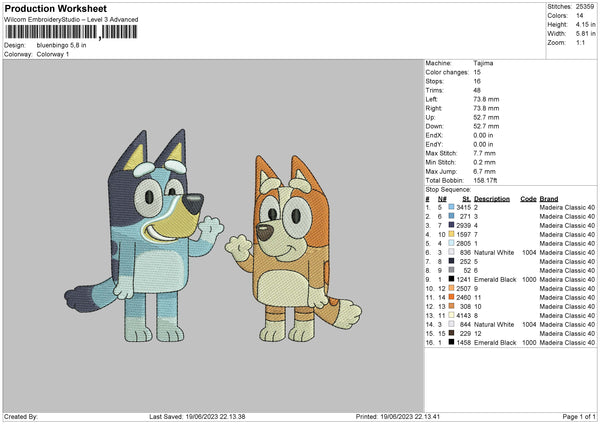
Task: Select the 'Color changes:' label
Action: point(447,72)
